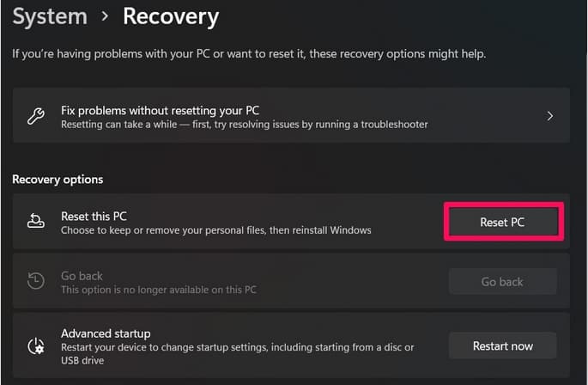The image size is (588, 385).
Task: Click the breadcrumb arrow between System and Recovery
Action: [105, 16]
